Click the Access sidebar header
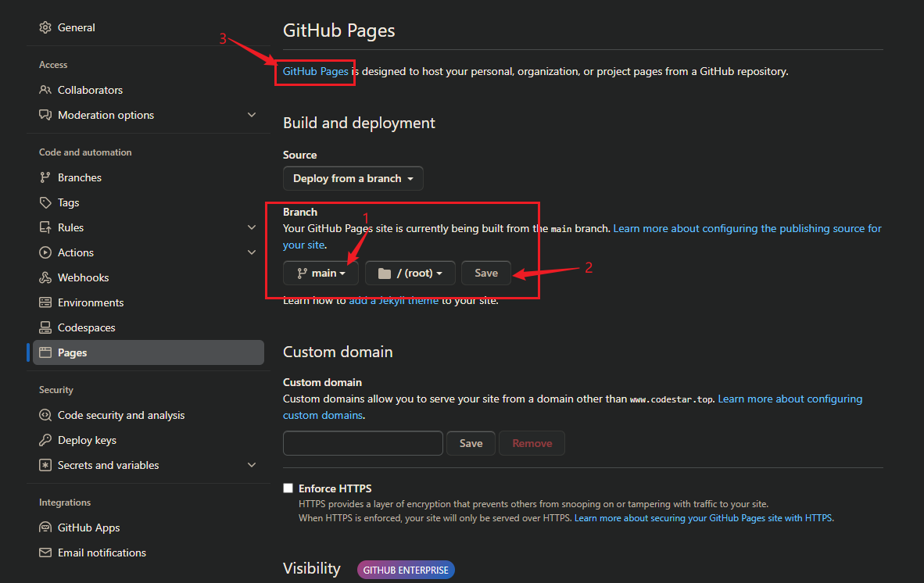 pyautogui.click(x=53, y=65)
